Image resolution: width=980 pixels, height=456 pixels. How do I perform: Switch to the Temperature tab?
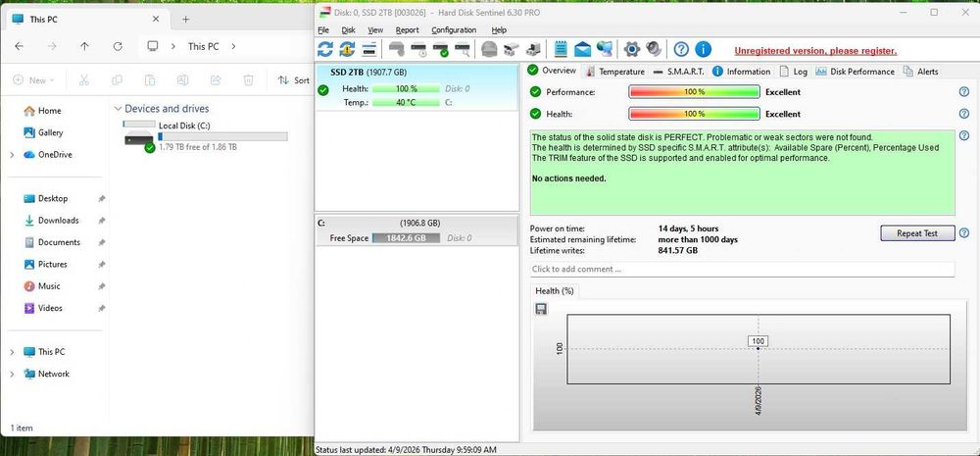click(614, 72)
